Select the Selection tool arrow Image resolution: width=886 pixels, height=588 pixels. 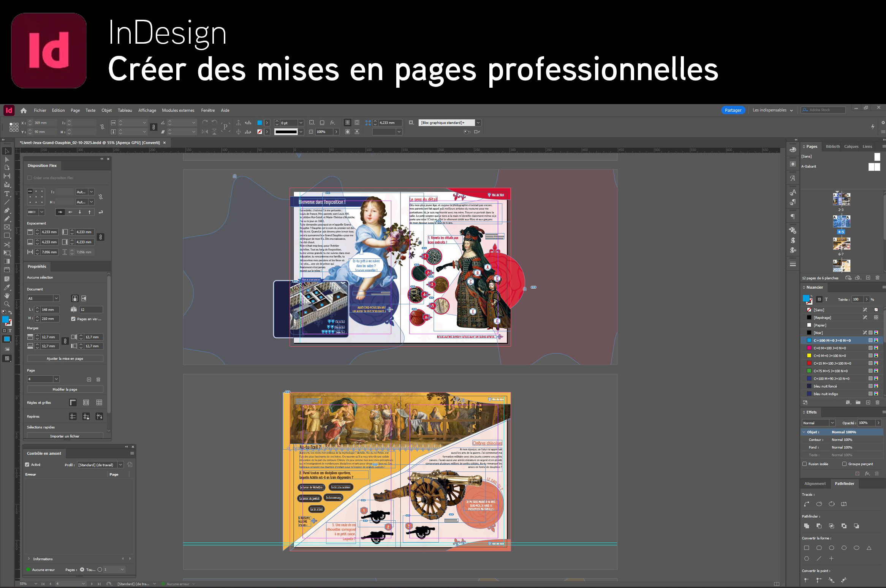click(x=7, y=151)
